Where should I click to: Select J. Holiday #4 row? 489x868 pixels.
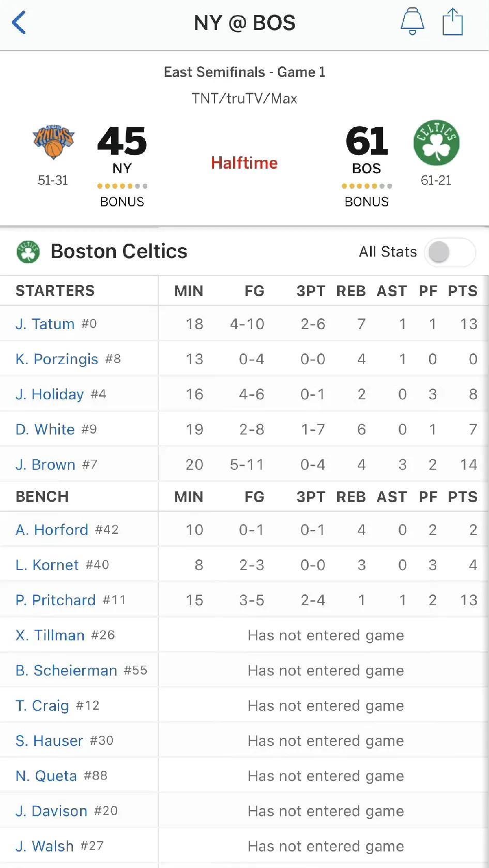point(244,394)
